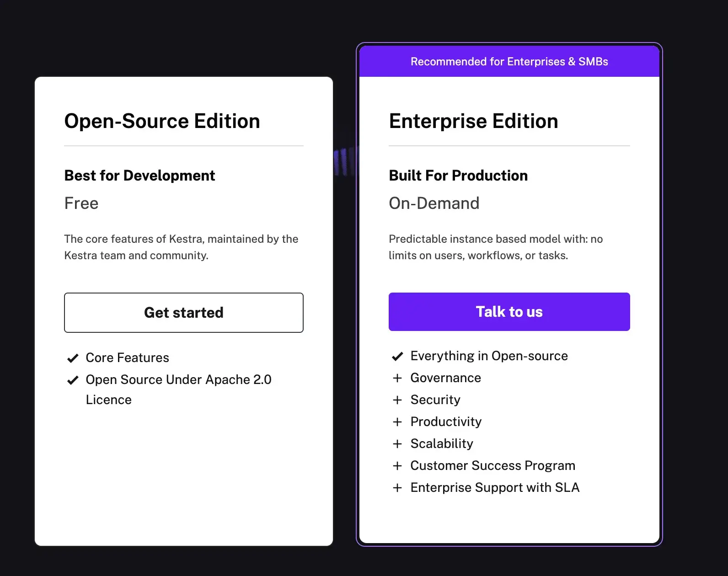
Task: Select the Recommended for Enterprises & SMBs banner
Action: click(509, 62)
